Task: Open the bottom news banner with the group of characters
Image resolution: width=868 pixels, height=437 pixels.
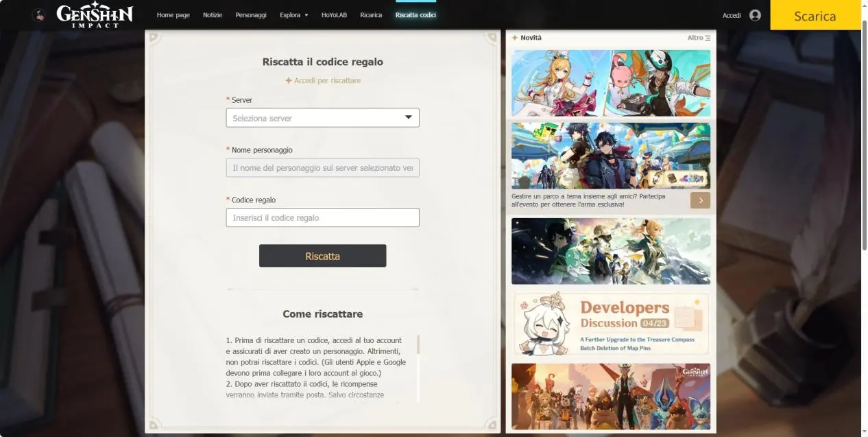Action: click(x=611, y=397)
